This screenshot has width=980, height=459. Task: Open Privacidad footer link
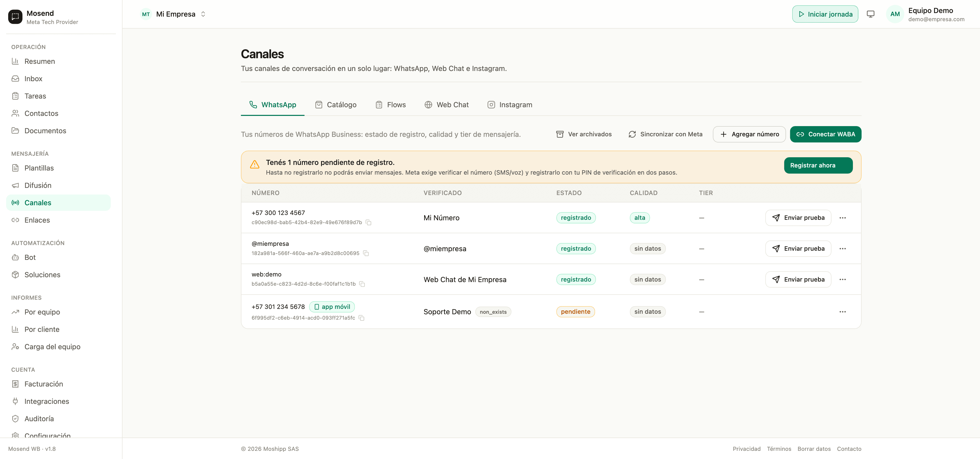746,449
